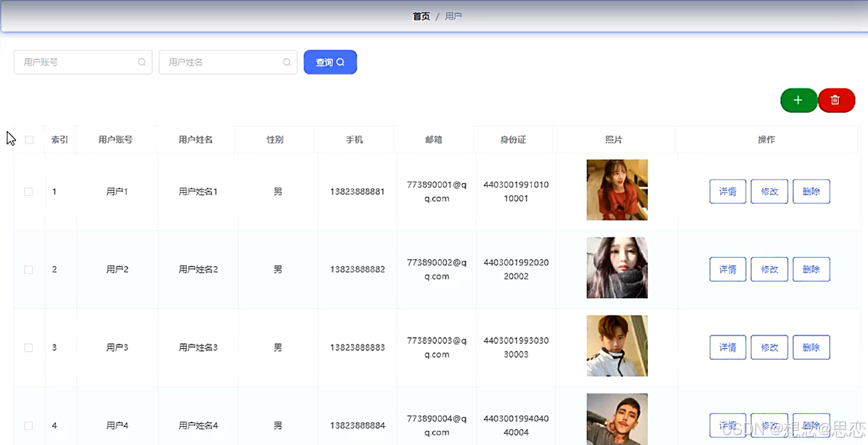Click the 用户姓名 column header
The width and height of the screenshot is (868, 445).
point(196,140)
